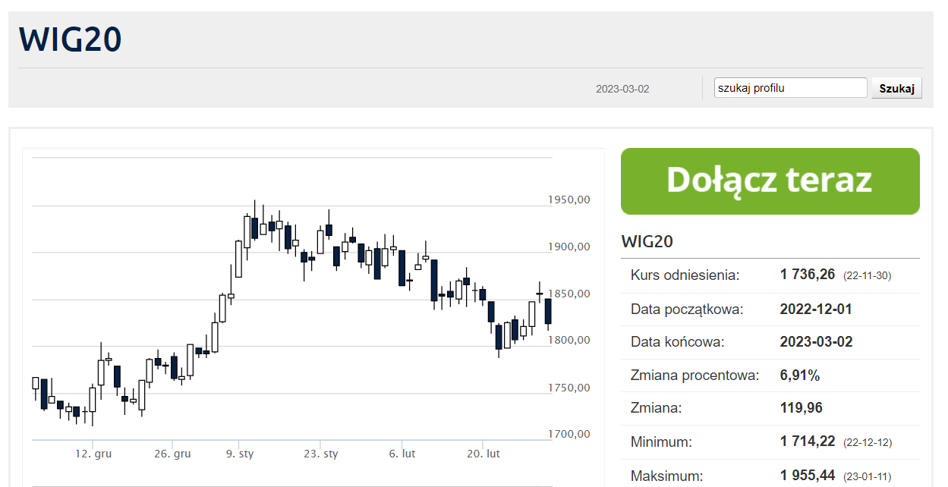Screen dimensions: 948x487
Task: Focus the szukaj profilu search field
Action: 790,88
